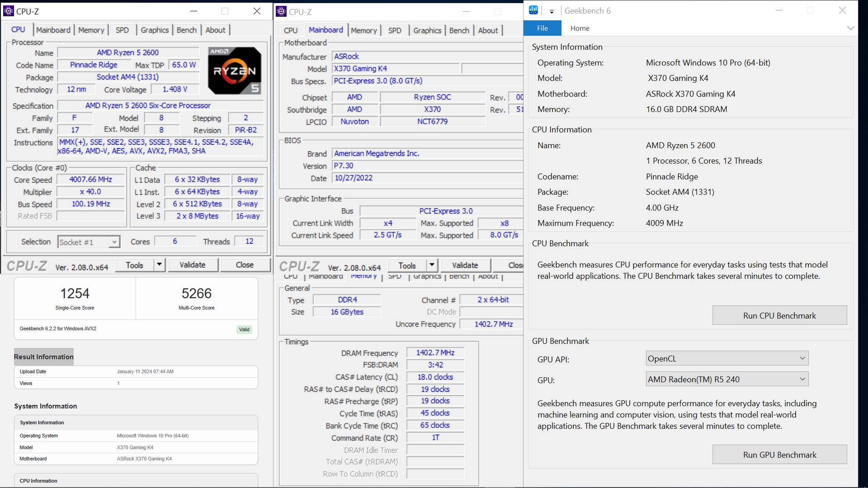
Task: Click Validate button in middle CPU-Z window
Action: pos(465,265)
